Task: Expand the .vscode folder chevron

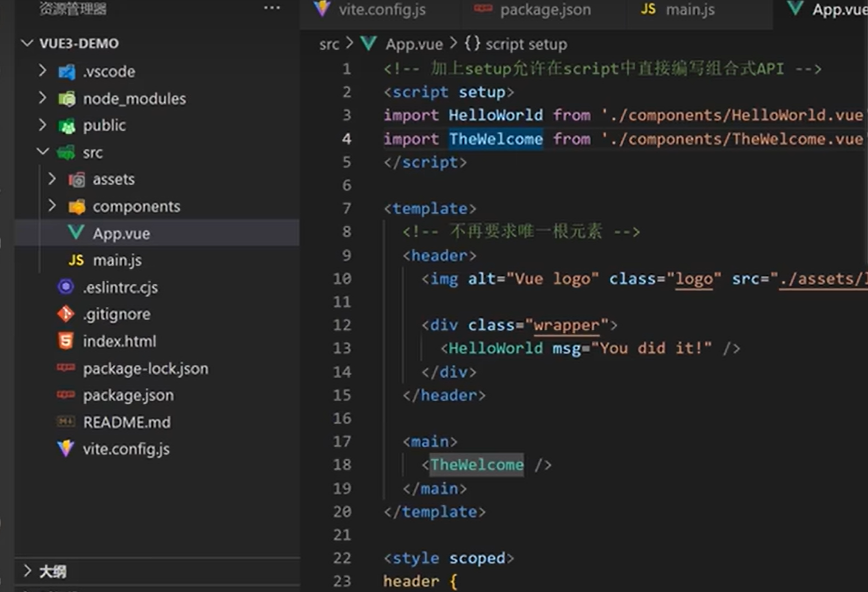Action: click(x=43, y=71)
